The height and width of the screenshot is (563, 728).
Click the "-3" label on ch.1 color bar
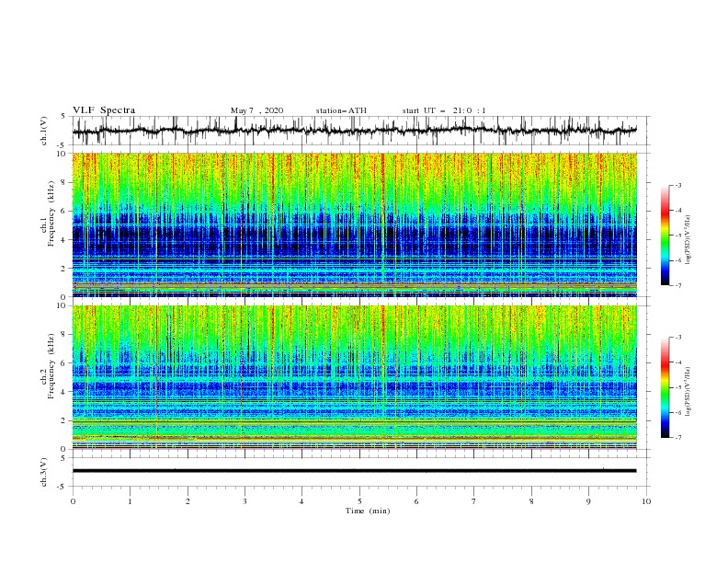click(677, 185)
